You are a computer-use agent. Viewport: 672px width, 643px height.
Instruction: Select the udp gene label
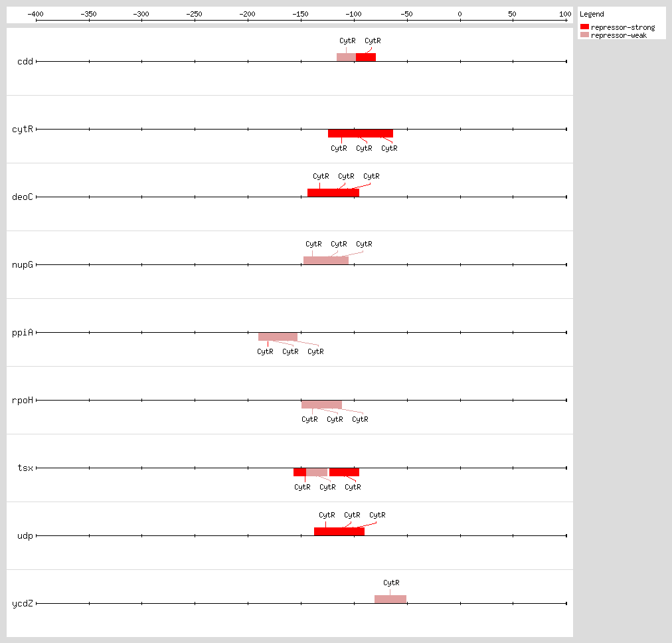tap(25, 536)
